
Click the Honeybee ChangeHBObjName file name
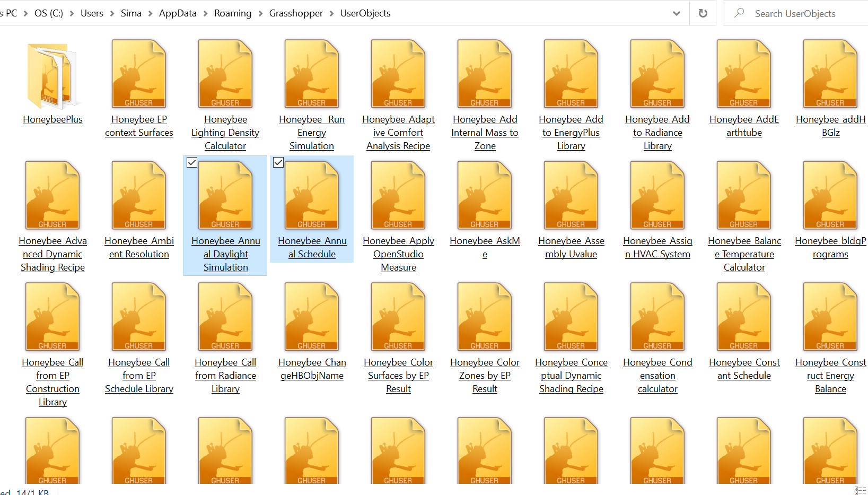pyautogui.click(x=312, y=369)
